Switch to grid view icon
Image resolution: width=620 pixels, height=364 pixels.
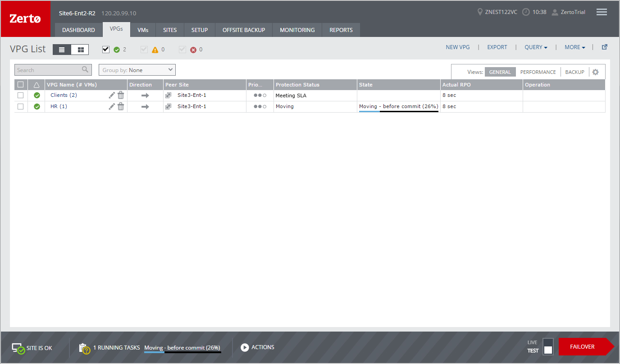[80, 50]
